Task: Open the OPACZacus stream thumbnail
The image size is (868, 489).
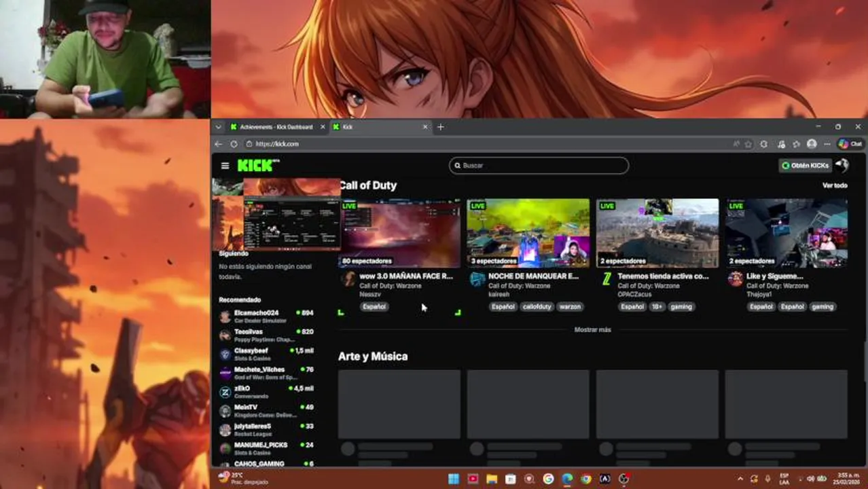Action: [x=657, y=233]
